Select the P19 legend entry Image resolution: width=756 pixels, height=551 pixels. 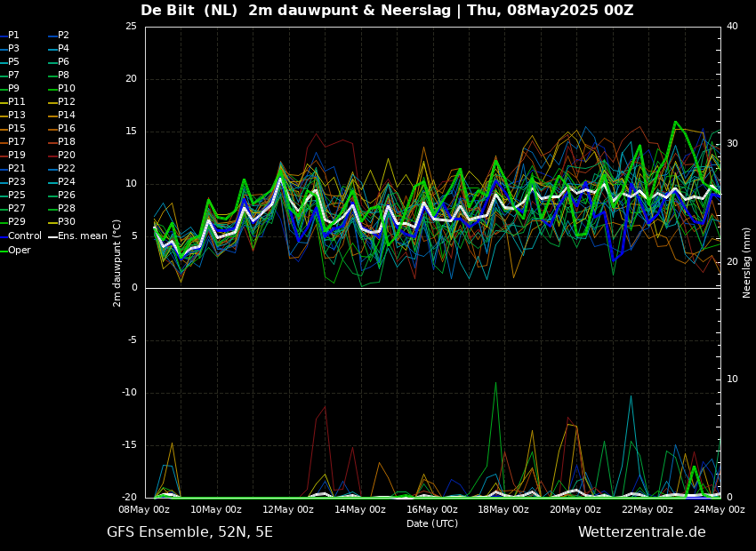pos(12,156)
